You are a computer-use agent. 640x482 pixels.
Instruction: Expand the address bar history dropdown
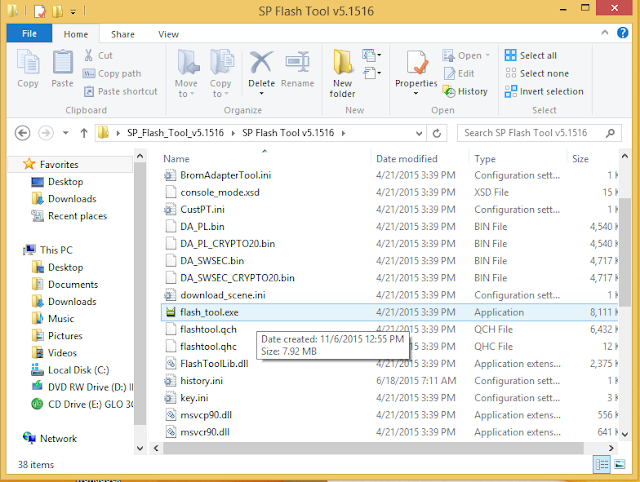(x=419, y=133)
